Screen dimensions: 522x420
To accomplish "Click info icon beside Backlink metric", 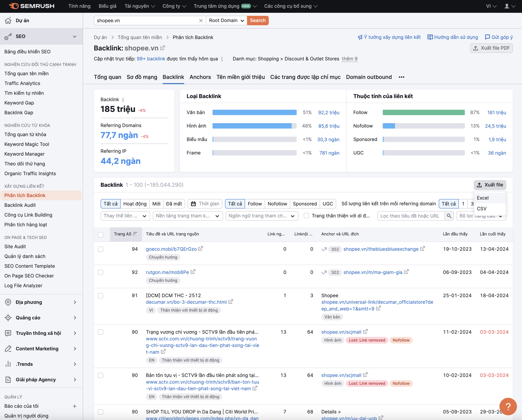I will click(123, 99).
